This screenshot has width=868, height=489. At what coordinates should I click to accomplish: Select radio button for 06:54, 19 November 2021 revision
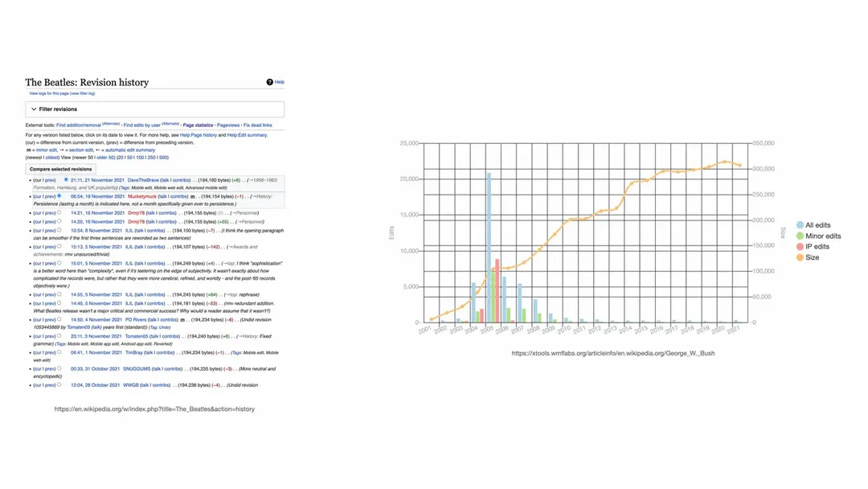coord(59,195)
